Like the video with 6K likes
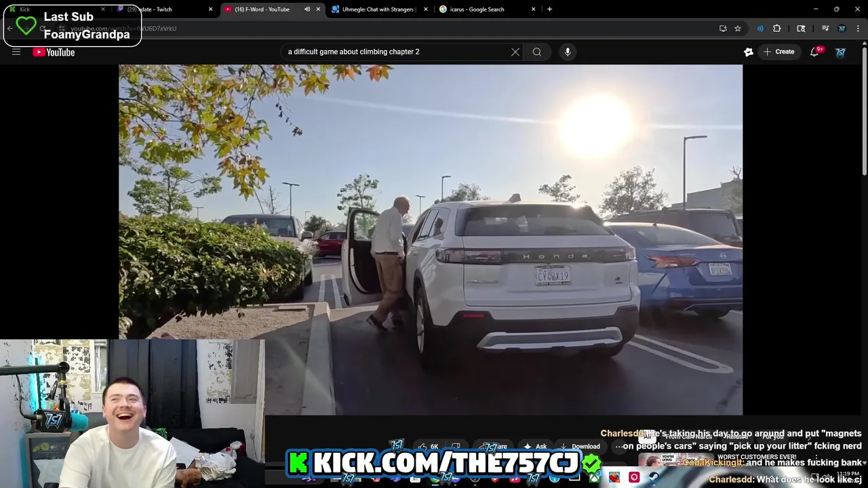The width and height of the screenshot is (868, 488). 429,446
